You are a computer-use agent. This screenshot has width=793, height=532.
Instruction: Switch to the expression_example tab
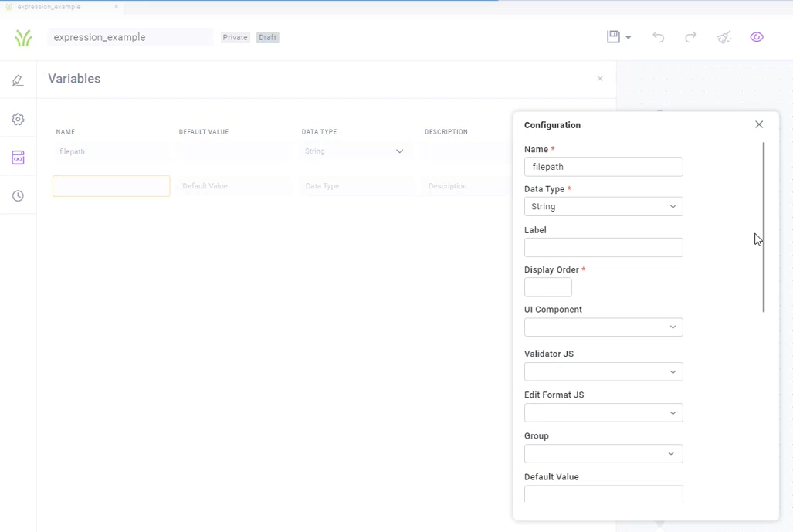49,7
